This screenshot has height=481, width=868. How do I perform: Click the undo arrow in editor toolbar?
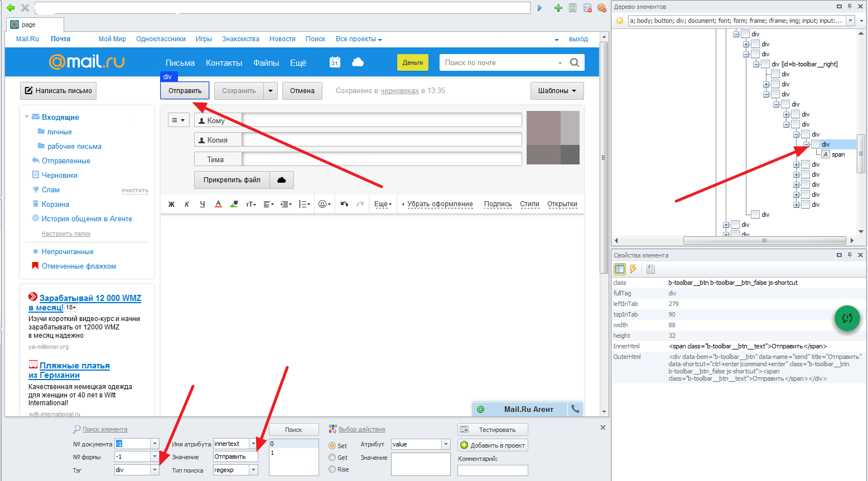point(344,204)
